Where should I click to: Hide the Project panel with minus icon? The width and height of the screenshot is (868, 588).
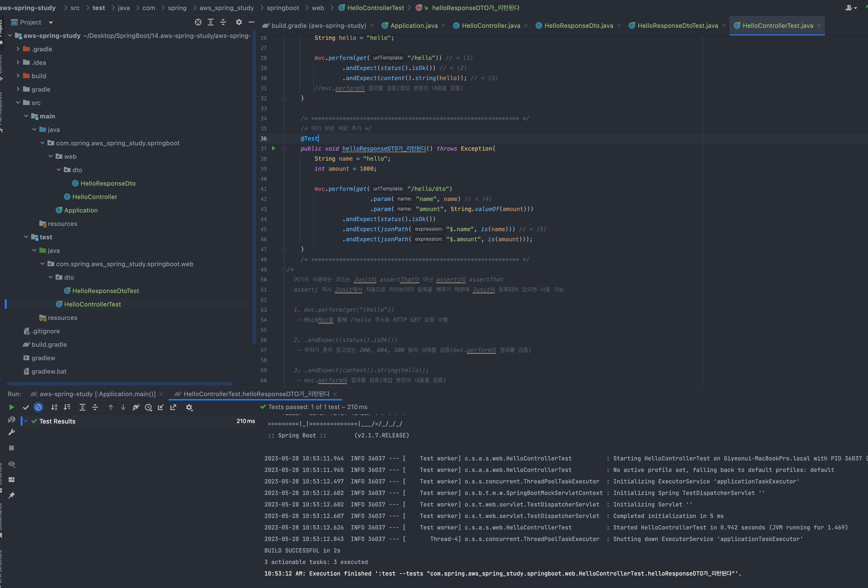(251, 22)
